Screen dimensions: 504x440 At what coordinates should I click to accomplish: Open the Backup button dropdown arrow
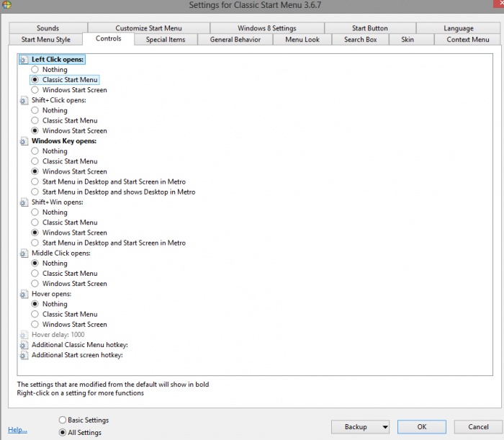click(384, 427)
